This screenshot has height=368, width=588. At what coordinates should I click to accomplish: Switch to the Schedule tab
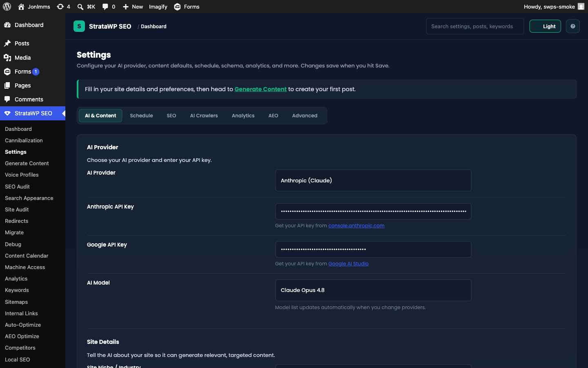(x=141, y=116)
